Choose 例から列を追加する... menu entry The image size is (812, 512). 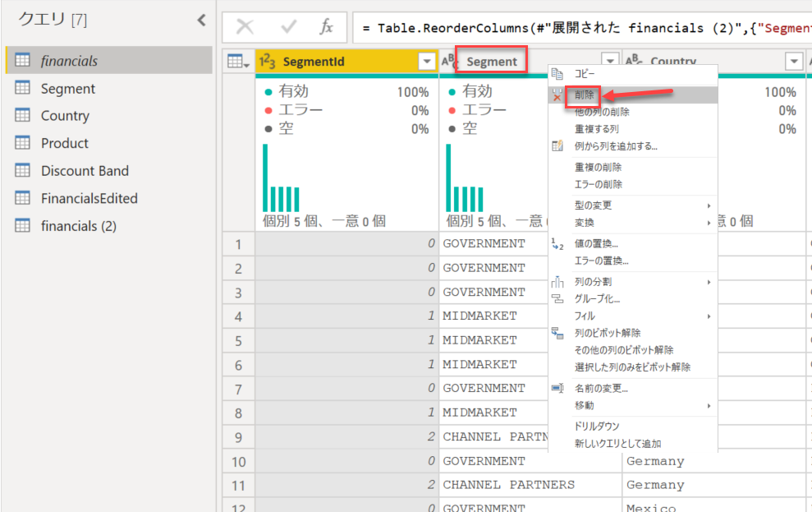tap(633, 146)
